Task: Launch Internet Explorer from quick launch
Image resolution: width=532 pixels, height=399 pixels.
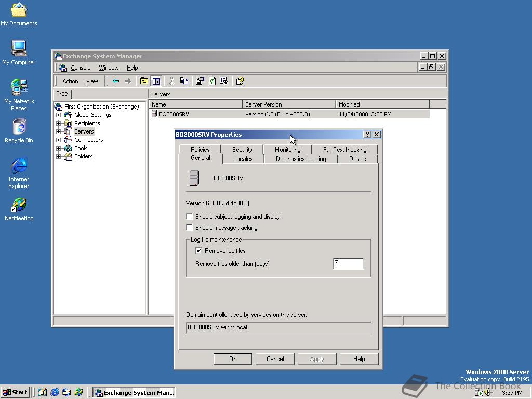Action: [55, 393]
